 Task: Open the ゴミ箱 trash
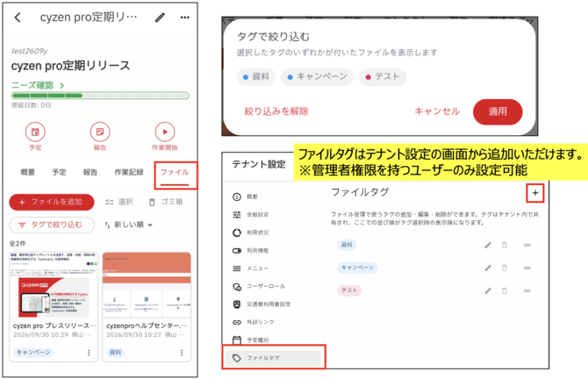pos(166,202)
